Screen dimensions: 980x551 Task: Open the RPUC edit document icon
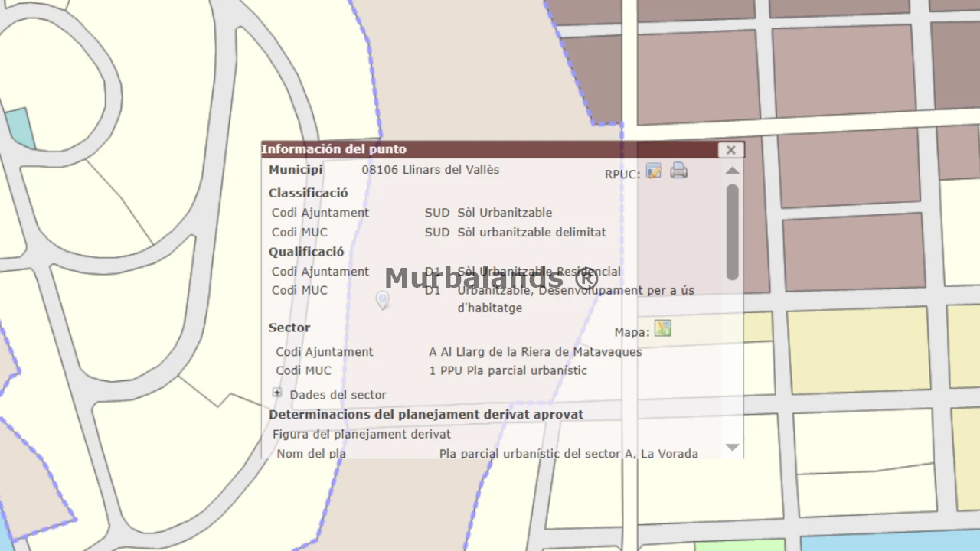point(653,171)
